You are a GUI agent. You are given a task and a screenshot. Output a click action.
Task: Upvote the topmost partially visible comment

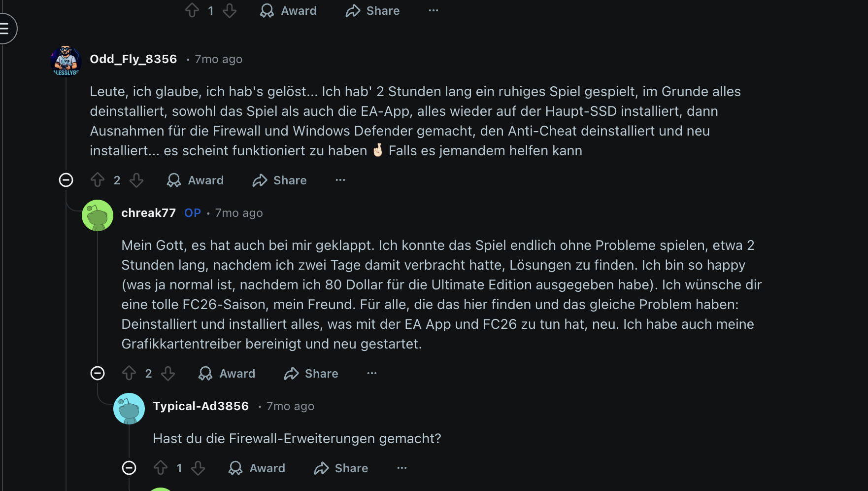[192, 11]
